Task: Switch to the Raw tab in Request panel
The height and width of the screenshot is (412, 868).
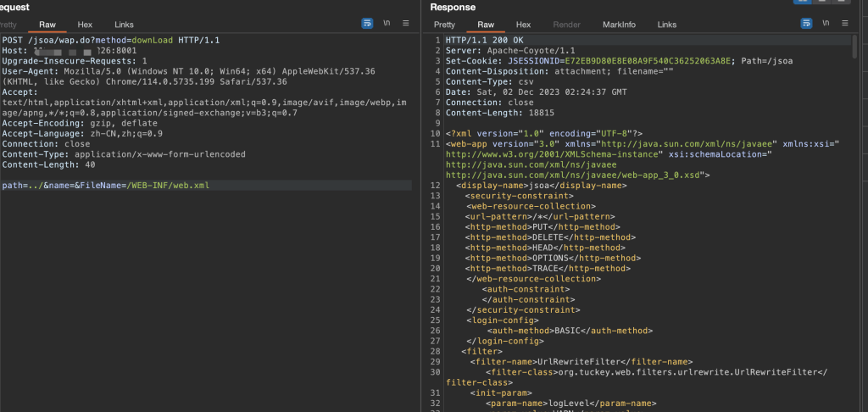Action: 47,25
